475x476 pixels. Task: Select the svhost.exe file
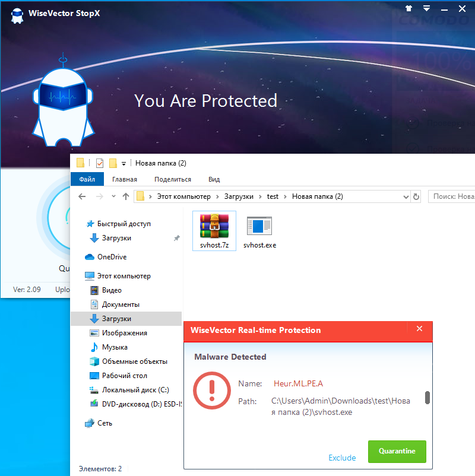tap(259, 231)
